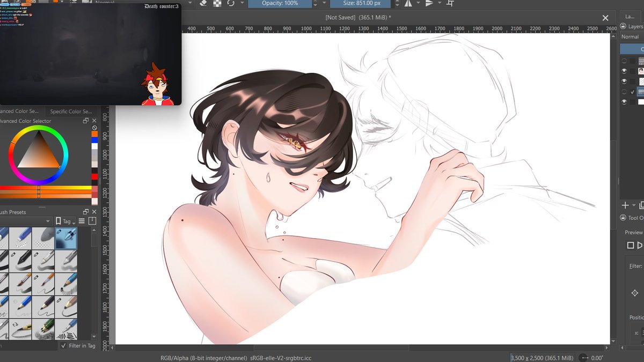644x362 pixels.
Task: Toggle the horizontal mirror tool icon
Action: [x=407, y=3]
